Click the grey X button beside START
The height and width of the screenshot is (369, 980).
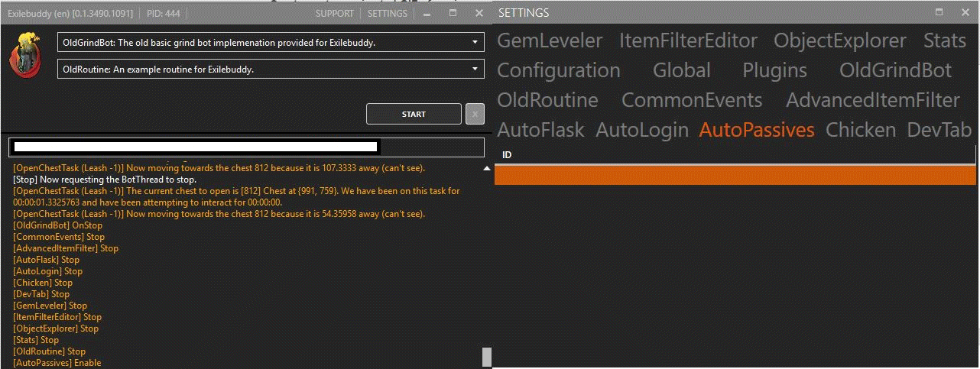tap(475, 114)
